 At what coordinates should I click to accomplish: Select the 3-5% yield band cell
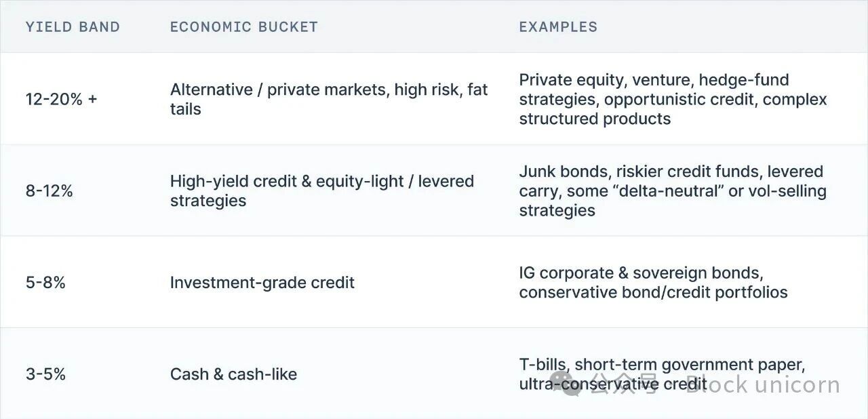45,374
